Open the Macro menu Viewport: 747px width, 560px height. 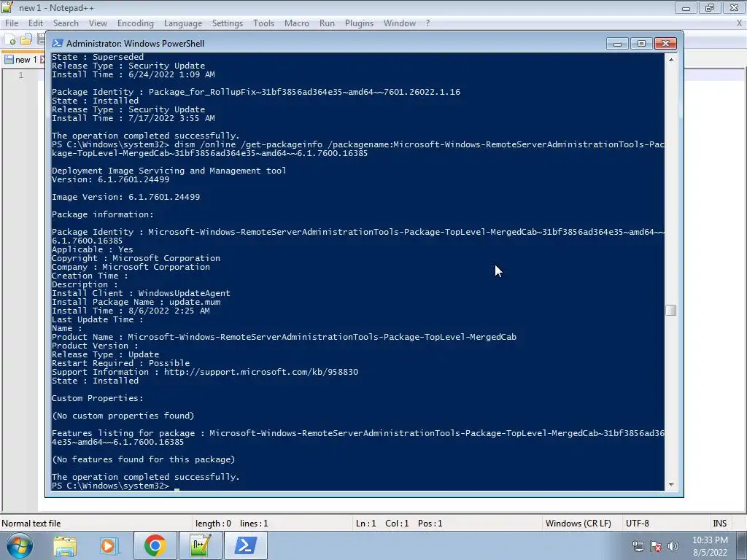coord(297,23)
